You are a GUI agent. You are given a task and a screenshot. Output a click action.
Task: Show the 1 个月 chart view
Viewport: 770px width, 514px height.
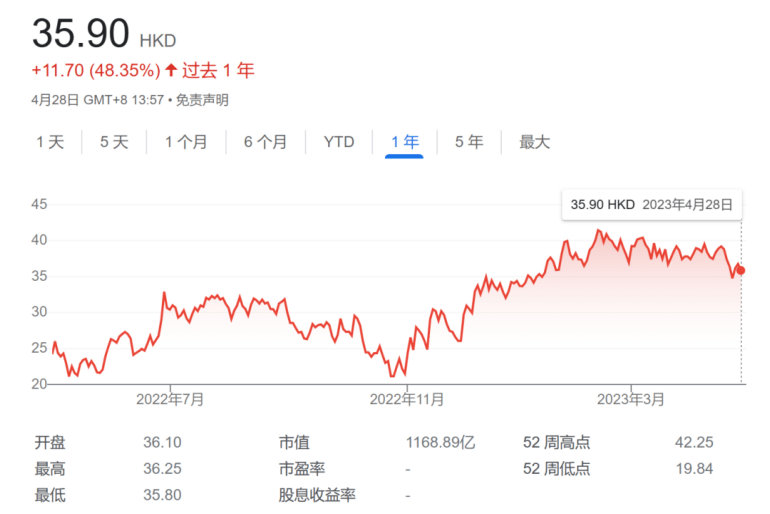coord(186,142)
